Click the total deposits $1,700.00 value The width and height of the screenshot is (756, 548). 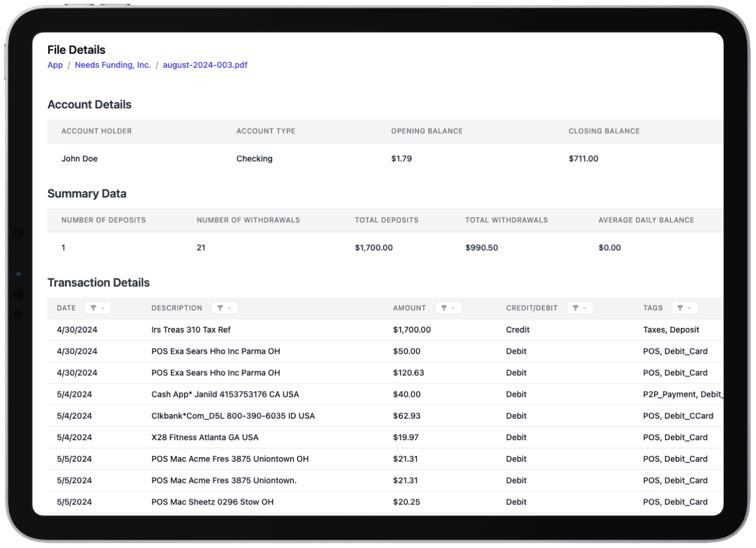click(x=374, y=248)
